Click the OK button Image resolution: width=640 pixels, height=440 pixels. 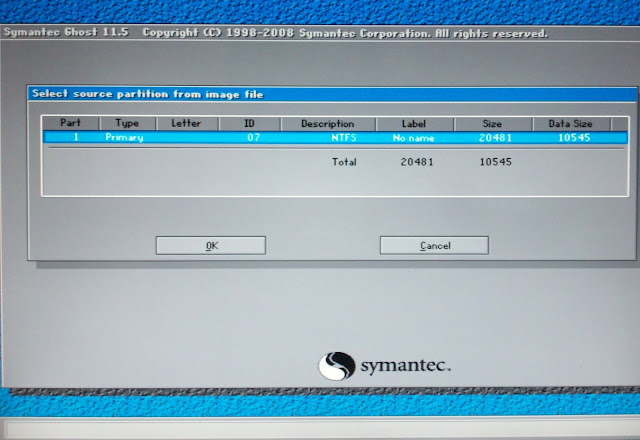click(x=211, y=245)
